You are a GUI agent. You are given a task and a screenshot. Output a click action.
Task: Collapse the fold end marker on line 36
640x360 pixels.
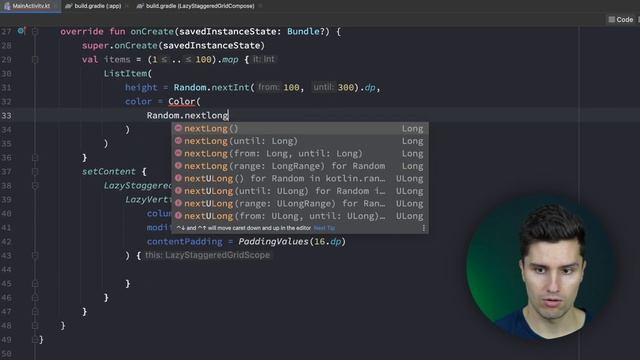point(35,158)
